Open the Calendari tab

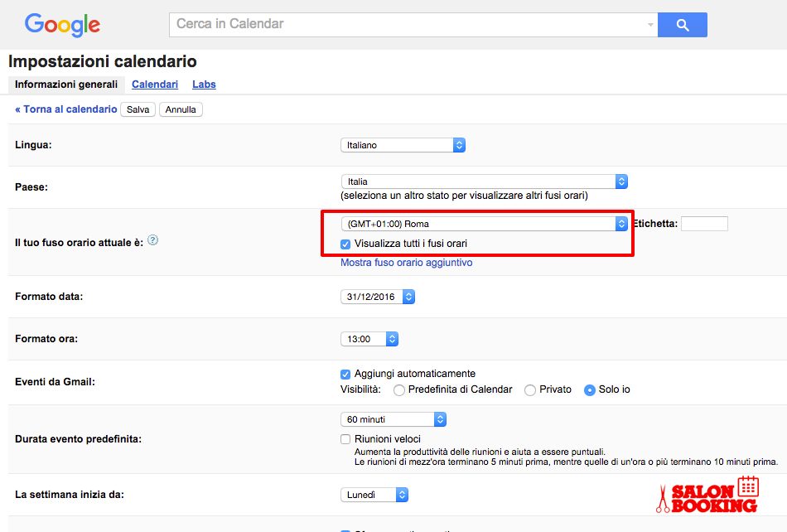155,85
